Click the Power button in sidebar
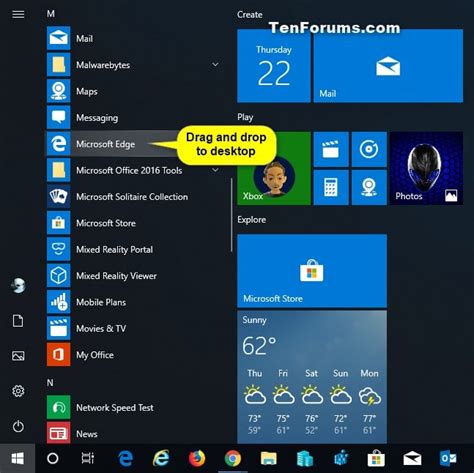The height and width of the screenshot is (473, 474). [x=18, y=426]
